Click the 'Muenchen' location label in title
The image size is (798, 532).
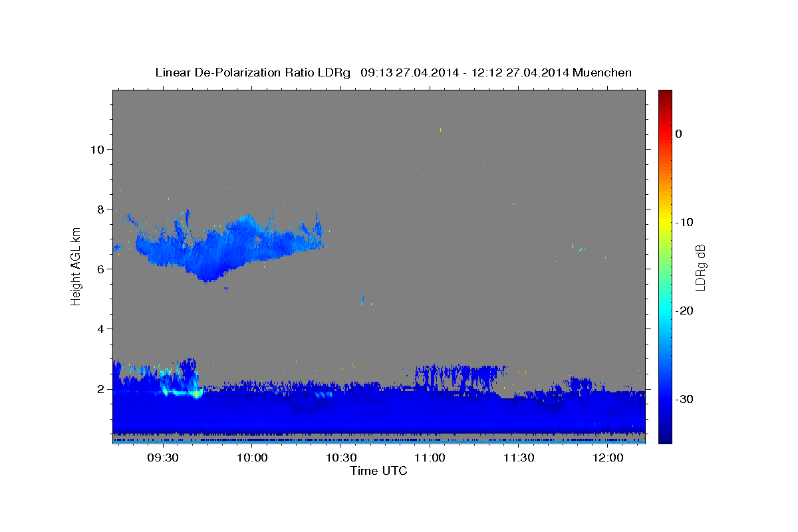[x=602, y=72]
